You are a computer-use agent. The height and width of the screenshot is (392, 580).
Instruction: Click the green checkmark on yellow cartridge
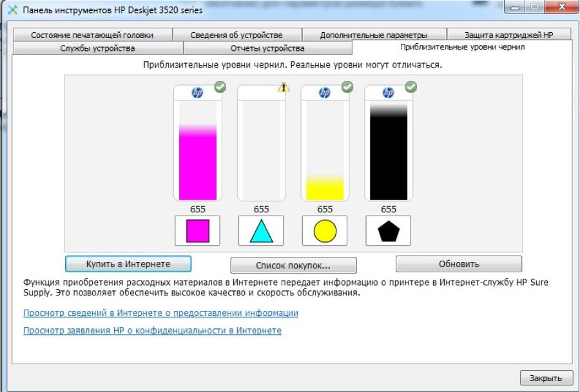click(347, 87)
